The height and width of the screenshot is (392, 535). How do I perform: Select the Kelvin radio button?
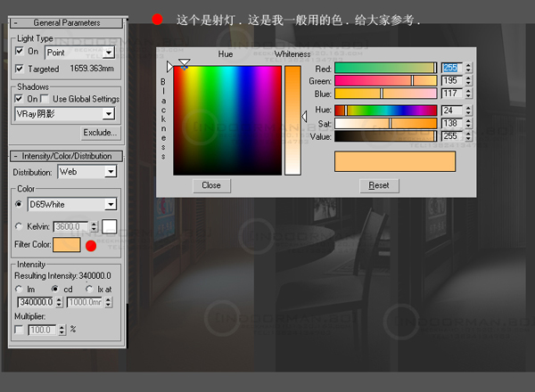[21, 227]
